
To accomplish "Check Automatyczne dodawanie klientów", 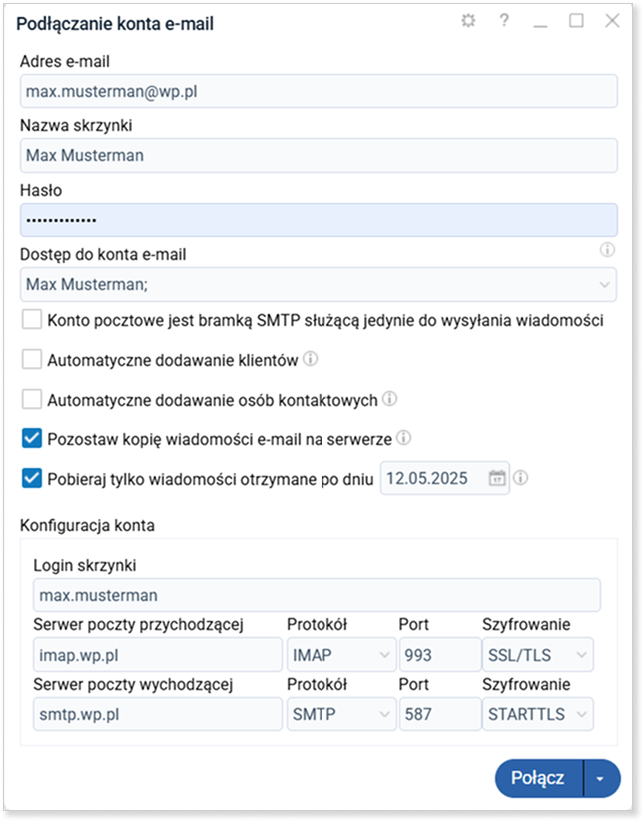I will click(x=32, y=360).
